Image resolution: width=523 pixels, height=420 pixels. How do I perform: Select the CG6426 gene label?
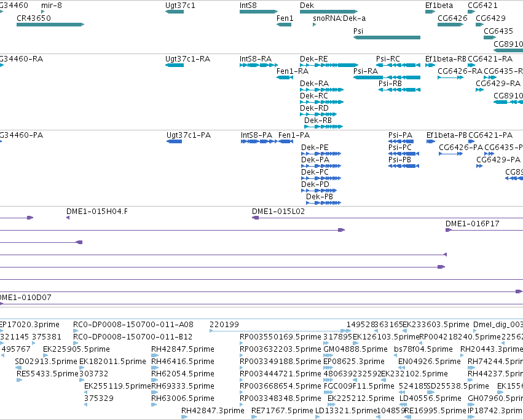[452, 18]
